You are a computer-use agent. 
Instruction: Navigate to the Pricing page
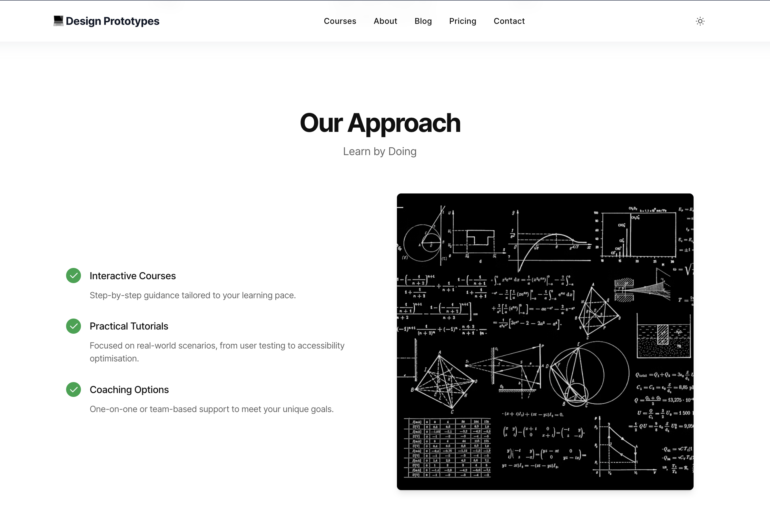pos(463,21)
